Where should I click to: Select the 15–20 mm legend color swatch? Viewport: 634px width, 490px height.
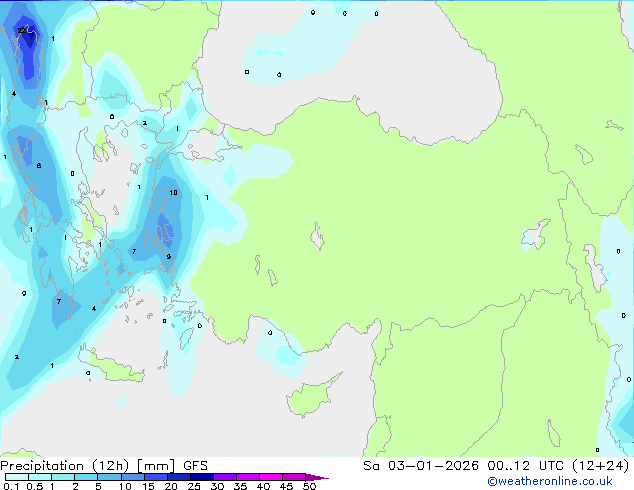[156, 477]
